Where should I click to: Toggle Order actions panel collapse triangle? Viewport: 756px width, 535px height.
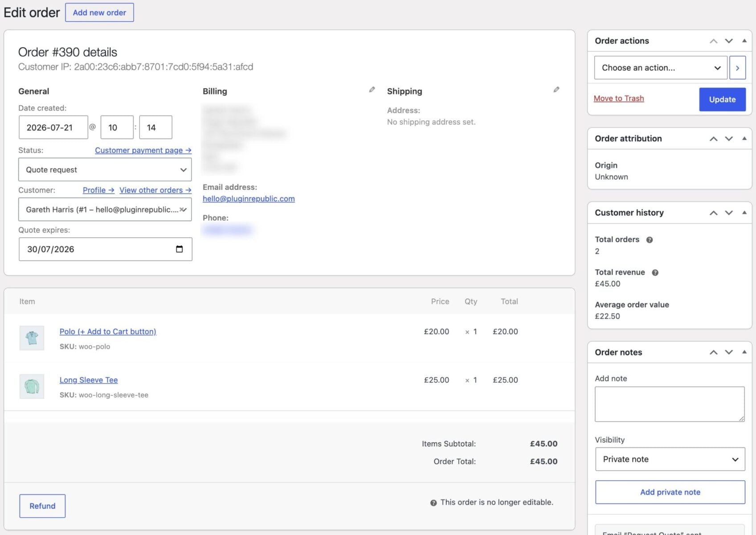coord(744,41)
